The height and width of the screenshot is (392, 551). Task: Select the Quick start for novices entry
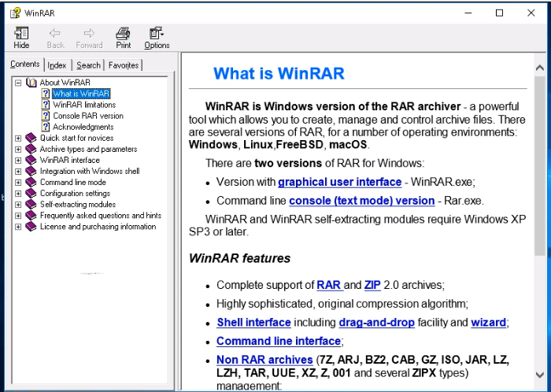[76, 138]
